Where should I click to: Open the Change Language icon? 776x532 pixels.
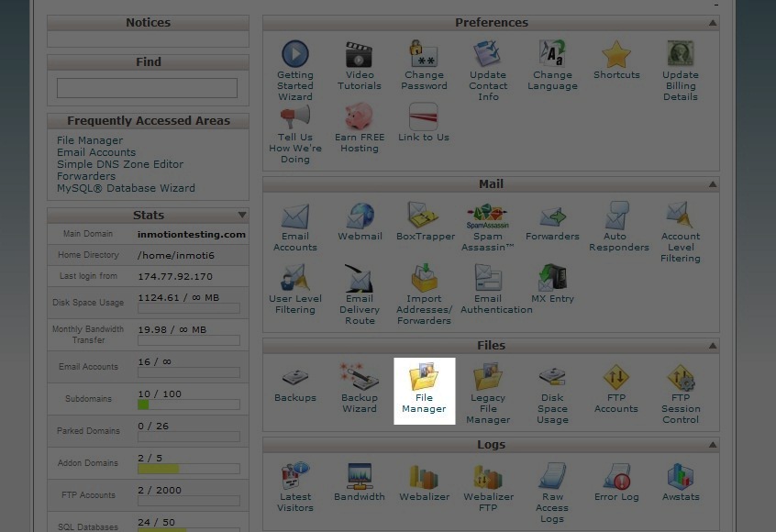[x=552, y=53]
